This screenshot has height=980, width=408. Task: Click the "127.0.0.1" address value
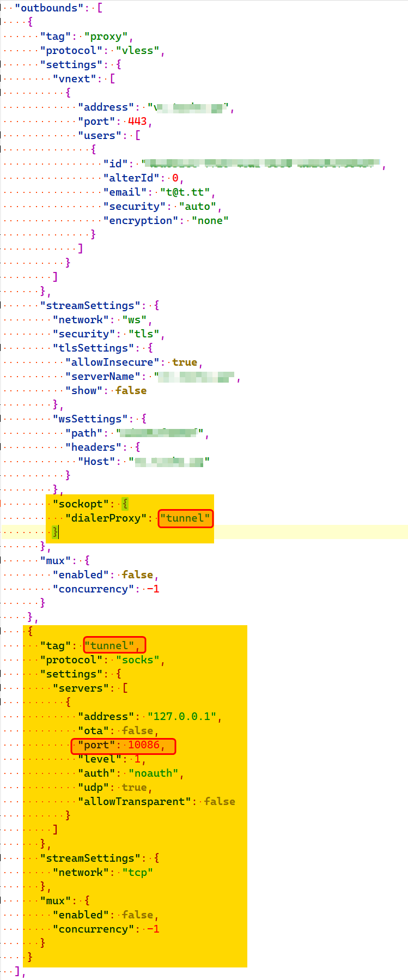[x=182, y=717]
